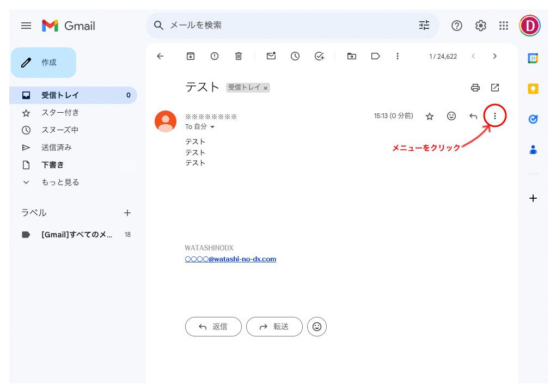Click the 転送 forward button
Image resolution: width=556 pixels, height=392 pixels.
pos(274,327)
